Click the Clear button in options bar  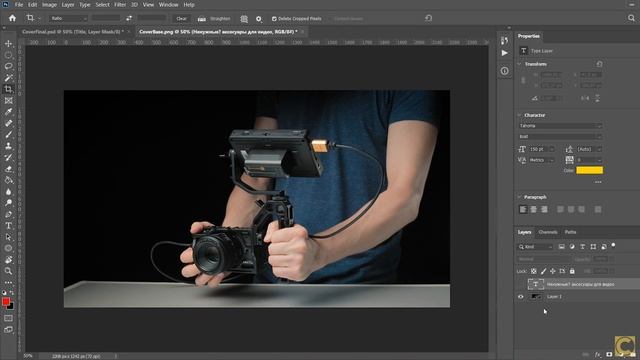coord(181,19)
